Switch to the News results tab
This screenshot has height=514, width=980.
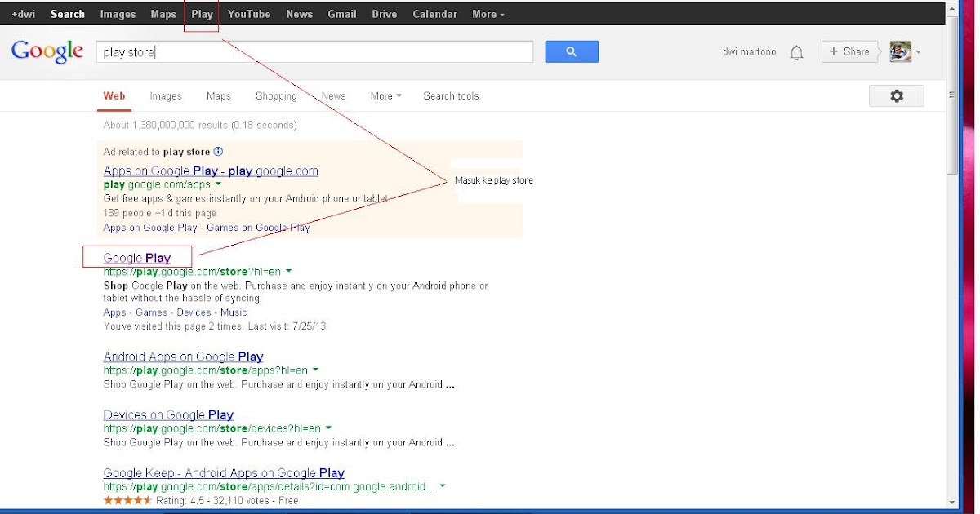[333, 96]
